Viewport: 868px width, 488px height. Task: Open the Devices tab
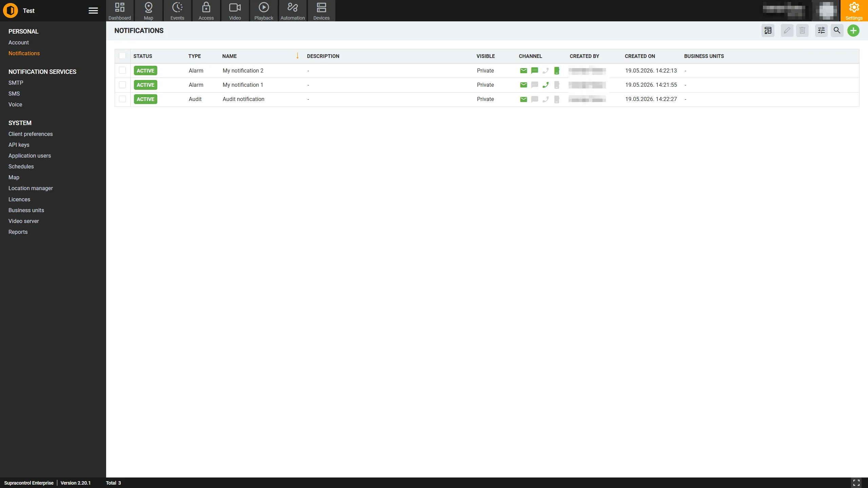pyautogui.click(x=321, y=11)
